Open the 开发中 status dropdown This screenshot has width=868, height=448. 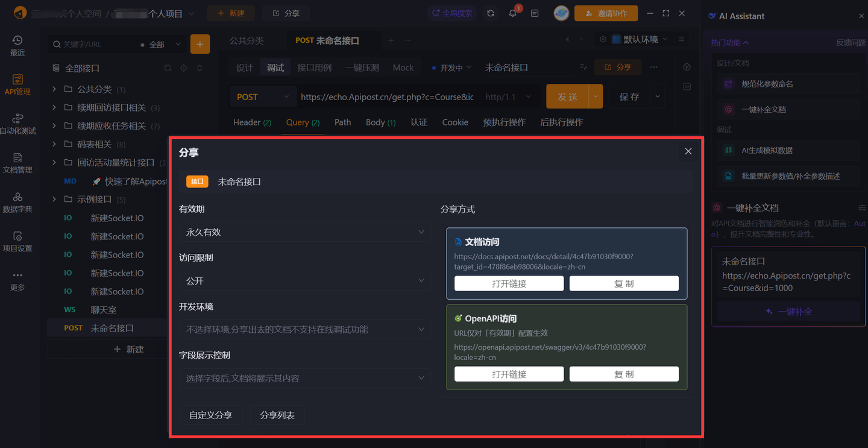(451, 68)
